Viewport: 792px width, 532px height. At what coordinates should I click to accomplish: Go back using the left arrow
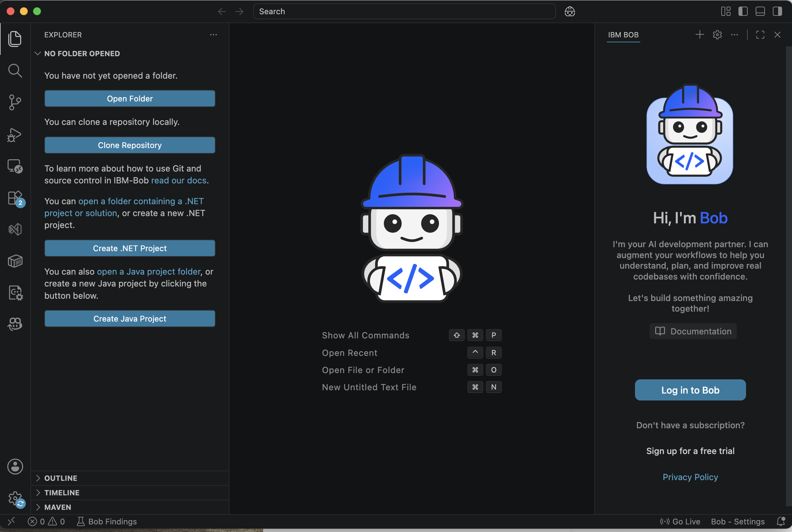pos(222,12)
